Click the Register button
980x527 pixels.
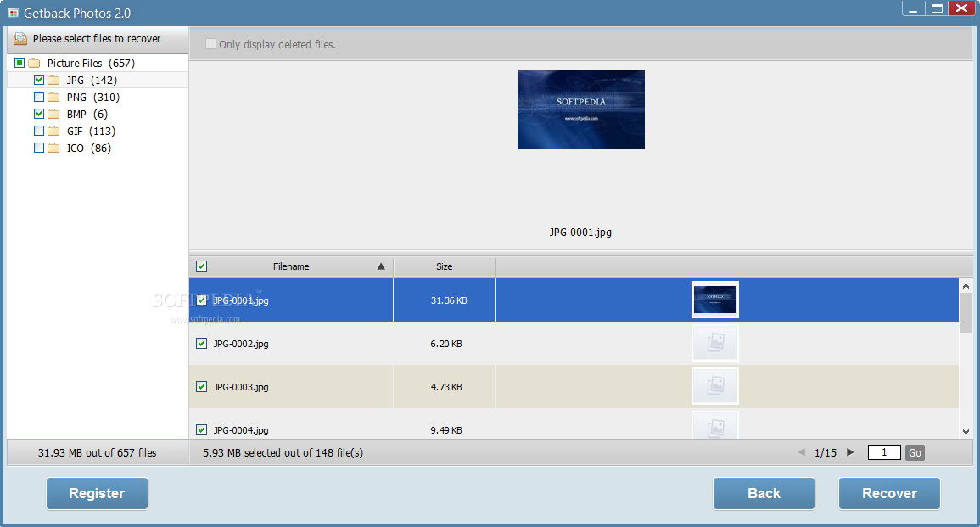[97, 493]
